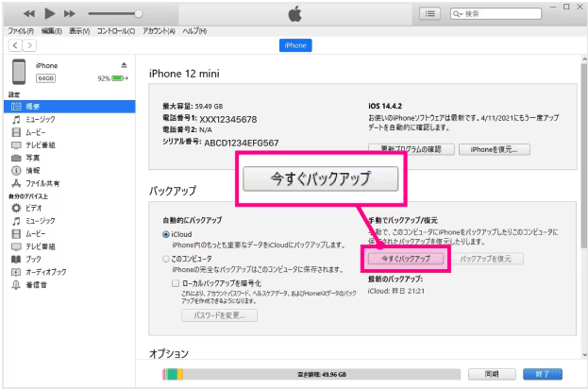Click the iPhone 12 mini heading
This screenshot has height=389, width=588.
point(184,74)
